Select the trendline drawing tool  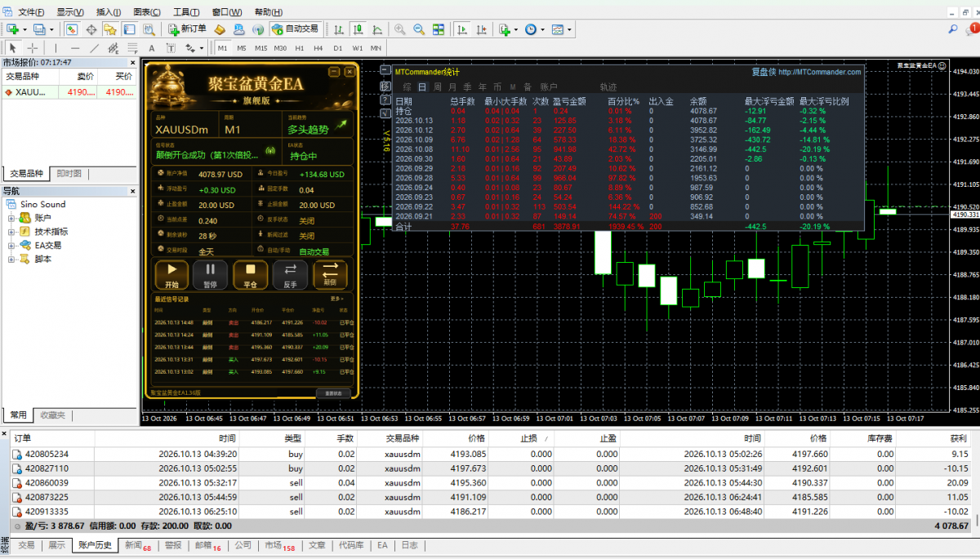point(92,48)
